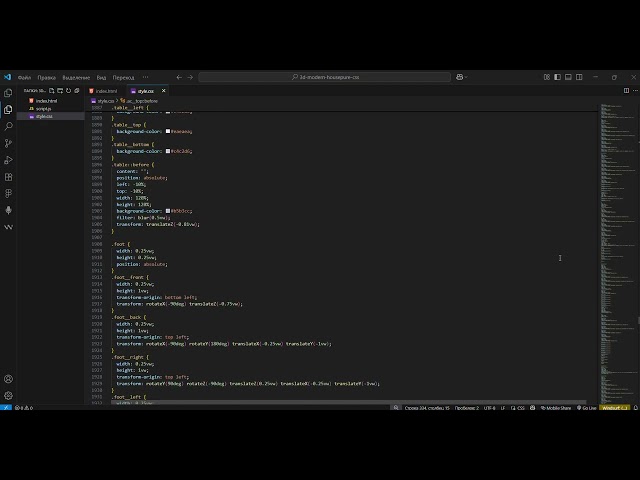Click the microphone icon in the activity bar

tap(8, 210)
